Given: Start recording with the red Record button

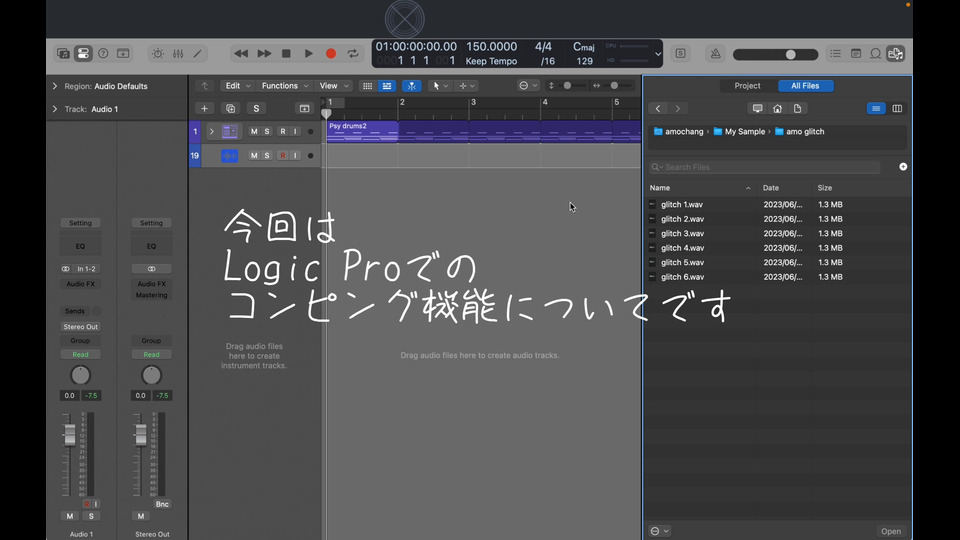Looking at the screenshot, I should point(331,54).
